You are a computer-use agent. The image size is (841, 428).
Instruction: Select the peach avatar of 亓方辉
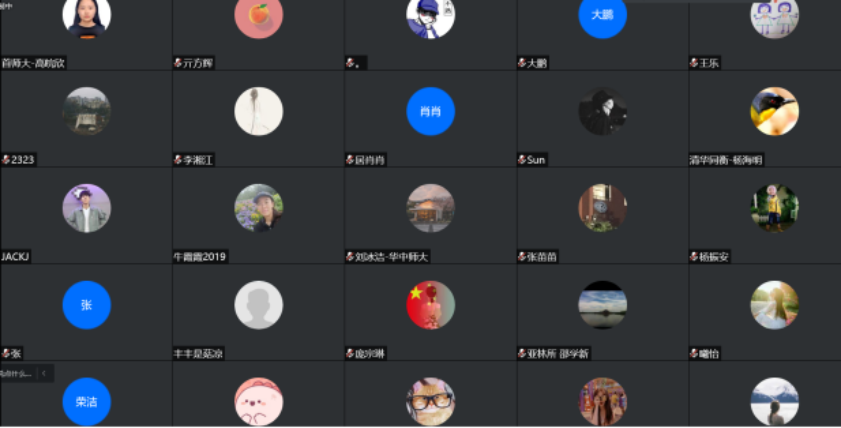coord(259,15)
